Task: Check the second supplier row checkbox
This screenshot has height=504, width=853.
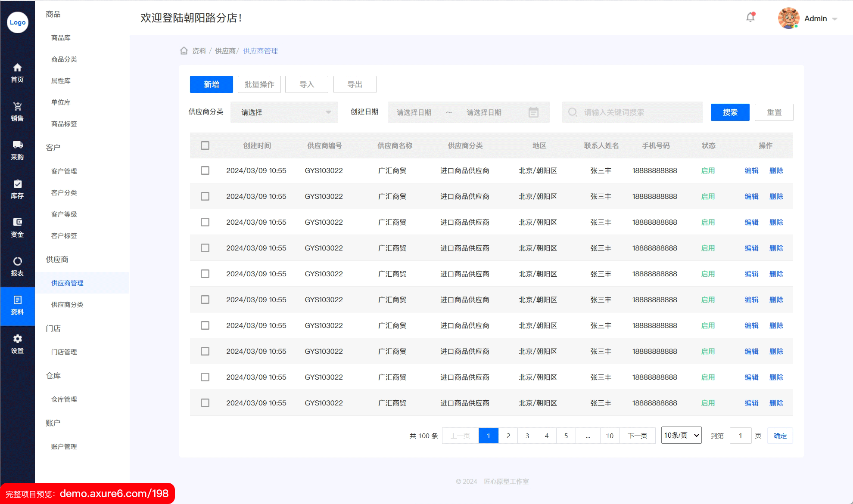Action: point(205,196)
